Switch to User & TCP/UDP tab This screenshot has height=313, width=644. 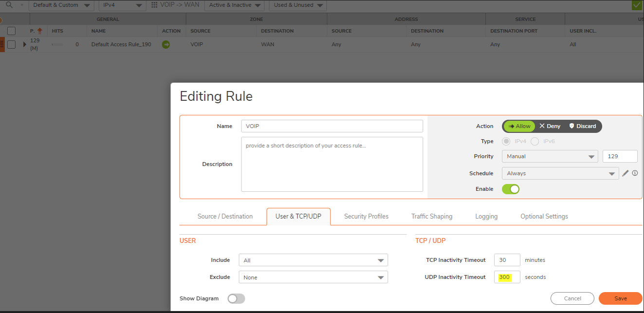[x=298, y=216]
